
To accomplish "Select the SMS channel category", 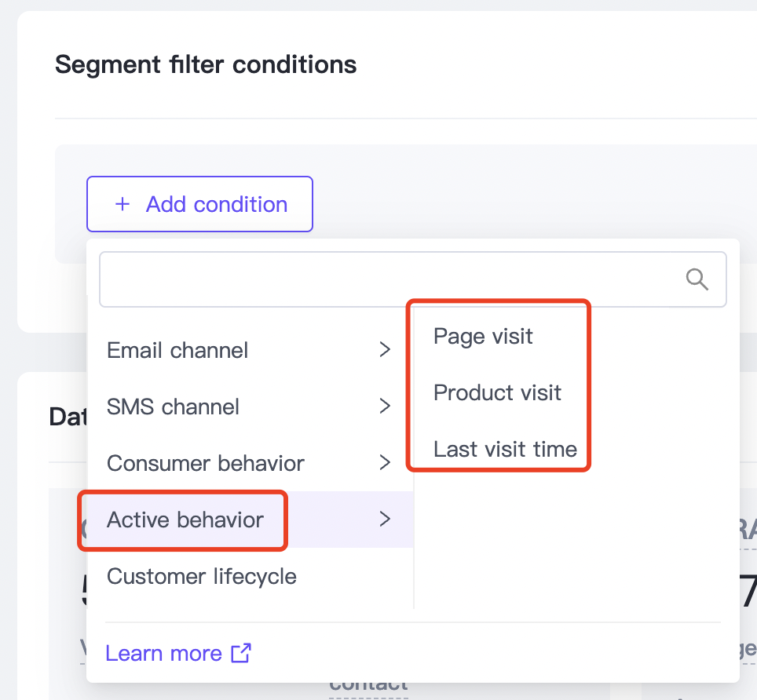I will tap(250, 407).
